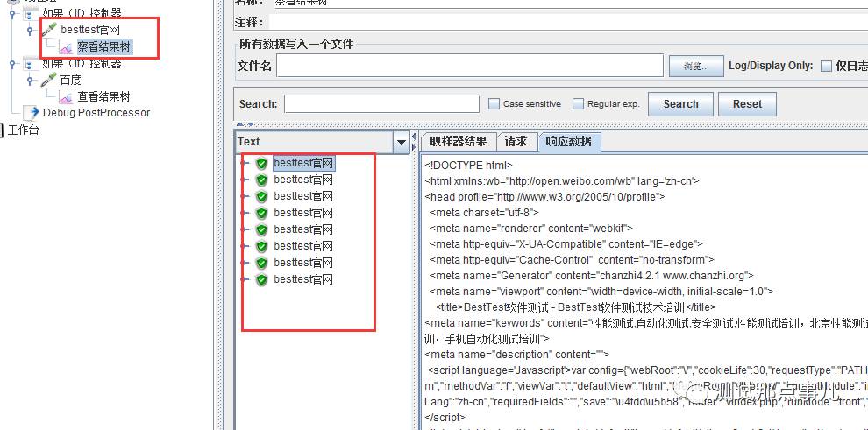
Task: Click the meta name="renderer" line
Action: [530, 228]
